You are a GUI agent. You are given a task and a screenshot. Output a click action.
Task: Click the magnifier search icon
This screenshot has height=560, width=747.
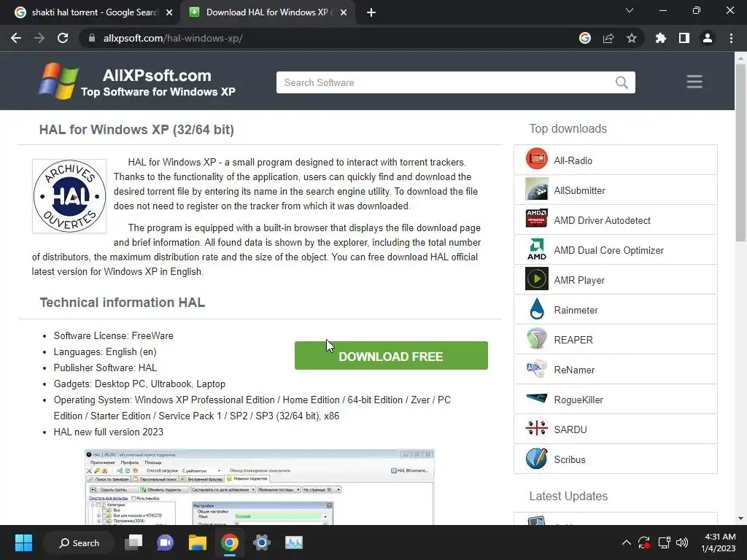[x=622, y=82]
